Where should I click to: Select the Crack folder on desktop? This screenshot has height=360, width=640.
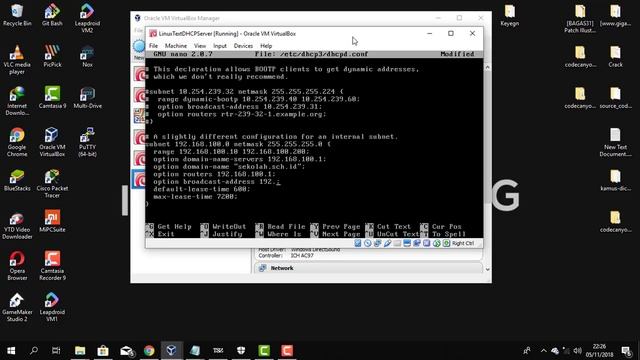pyautogui.click(x=615, y=56)
